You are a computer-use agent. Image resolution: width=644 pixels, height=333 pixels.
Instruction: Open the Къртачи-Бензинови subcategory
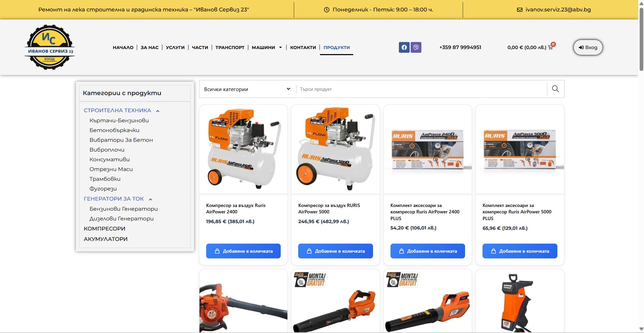tap(119, 120)
